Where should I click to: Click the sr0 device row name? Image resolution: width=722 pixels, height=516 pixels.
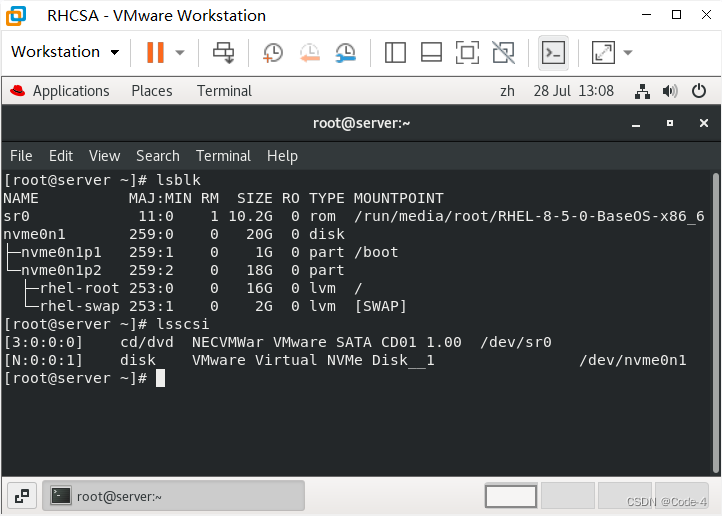[17, 216]
